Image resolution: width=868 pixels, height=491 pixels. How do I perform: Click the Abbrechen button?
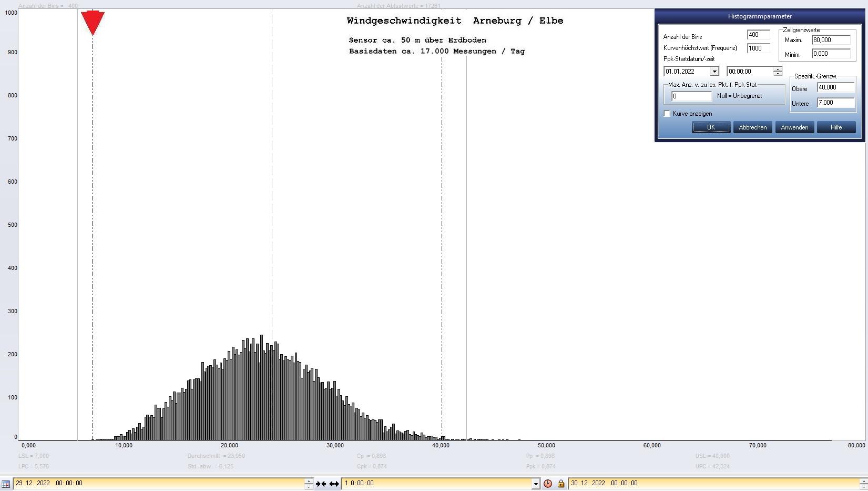click(752, 127)
